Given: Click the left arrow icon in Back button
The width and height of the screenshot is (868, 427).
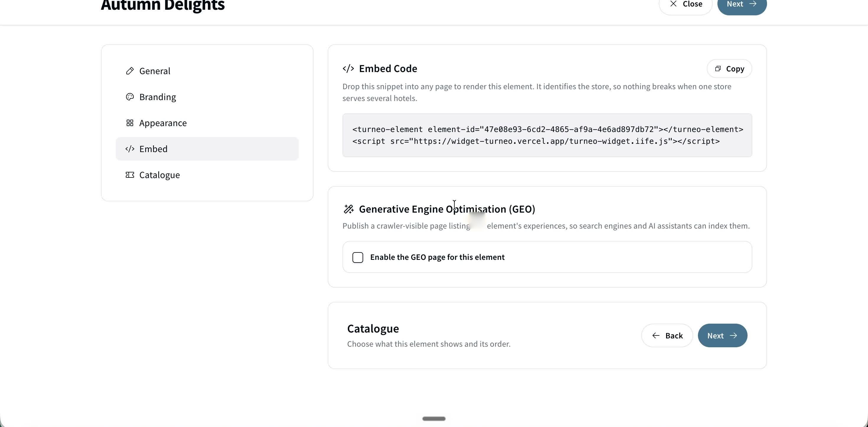Looking at the screenshot, I should 655,335.
